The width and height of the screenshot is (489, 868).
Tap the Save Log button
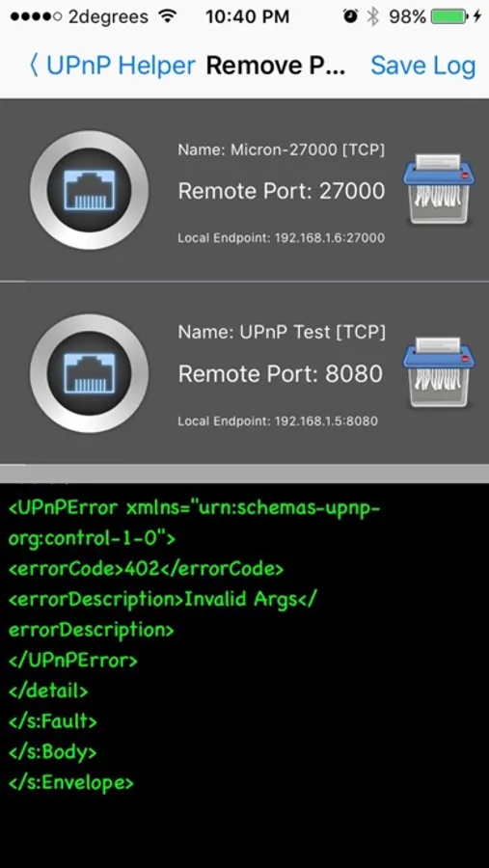423,66
